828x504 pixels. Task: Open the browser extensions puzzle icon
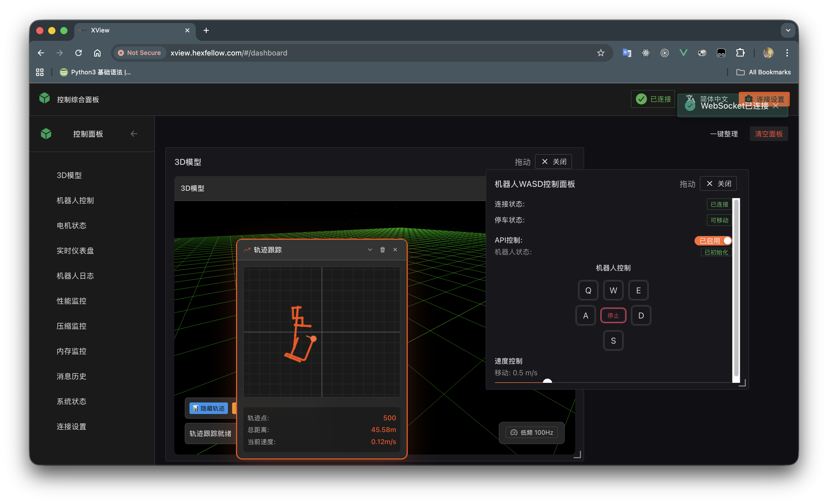pyautogui.click(x=740, y=53)
